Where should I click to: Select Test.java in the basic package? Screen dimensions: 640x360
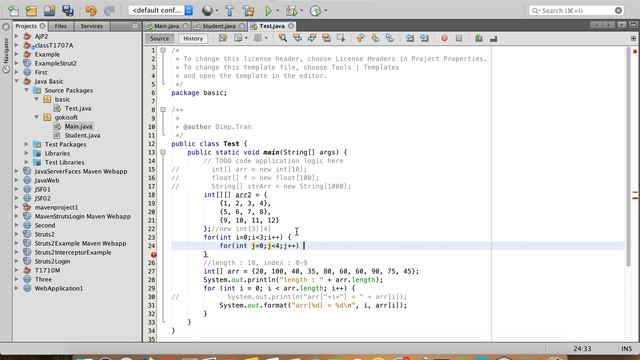tap(78, 108)
